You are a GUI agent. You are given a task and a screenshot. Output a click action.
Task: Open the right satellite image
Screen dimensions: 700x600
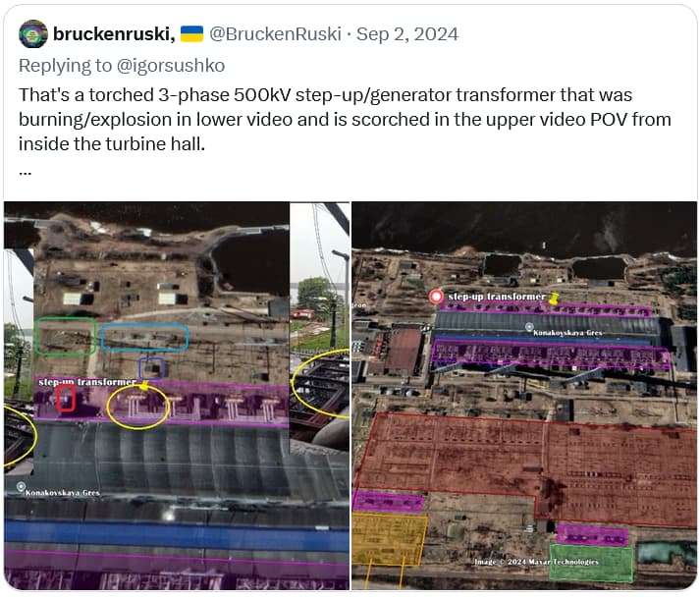tap(524, 396)
